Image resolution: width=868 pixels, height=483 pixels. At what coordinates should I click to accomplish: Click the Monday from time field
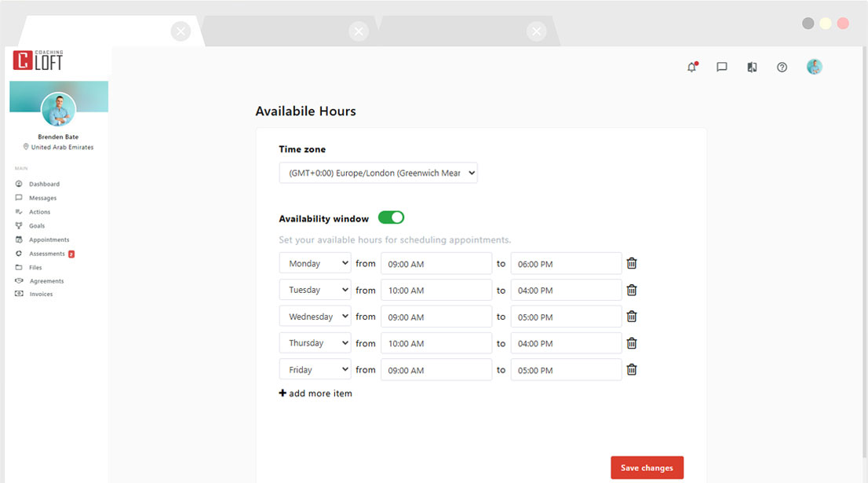pos(436,264)
